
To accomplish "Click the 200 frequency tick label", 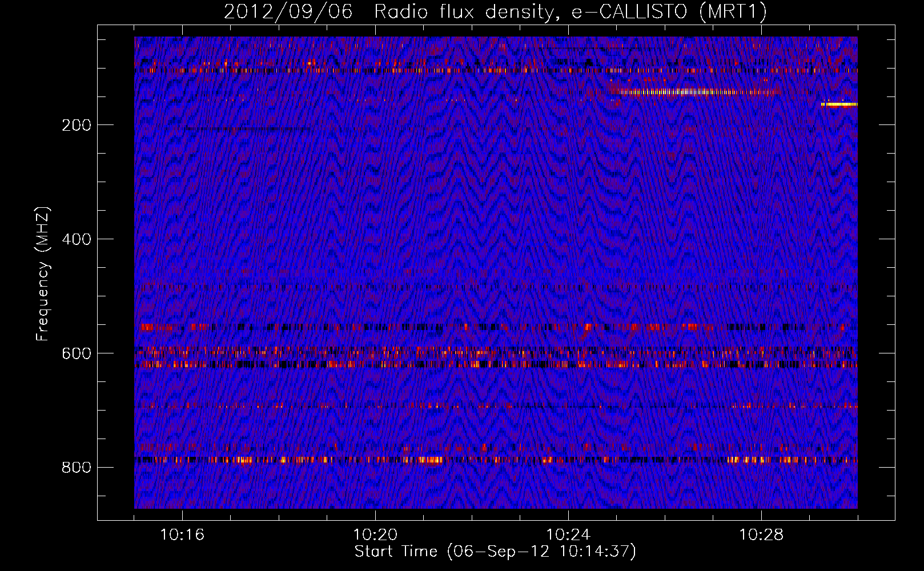I will [x=77, y=125].
